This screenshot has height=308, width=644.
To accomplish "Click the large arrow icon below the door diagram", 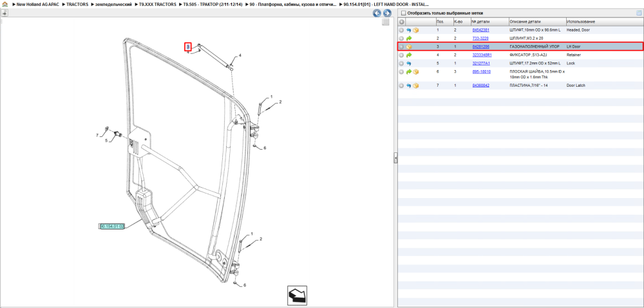I will pos(297,295).
